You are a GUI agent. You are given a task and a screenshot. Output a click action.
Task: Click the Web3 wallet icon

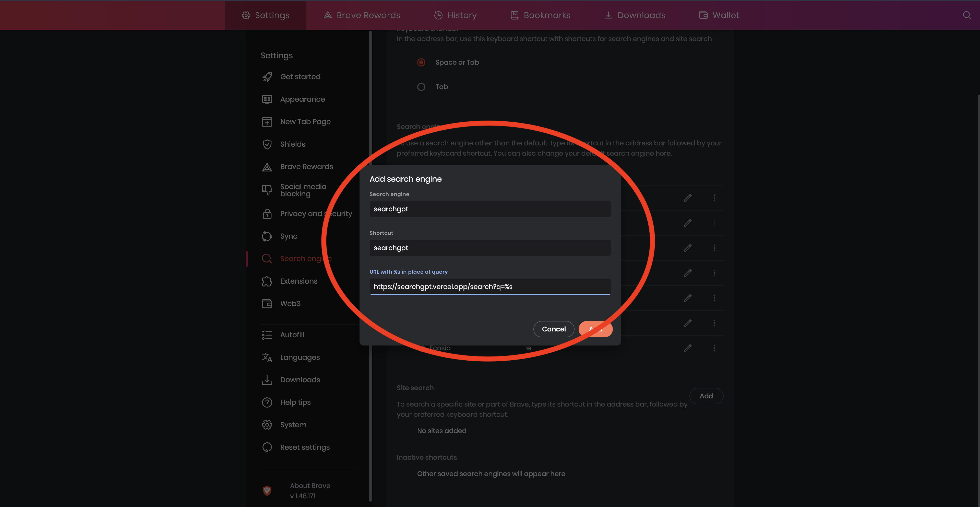click(267, 303)
